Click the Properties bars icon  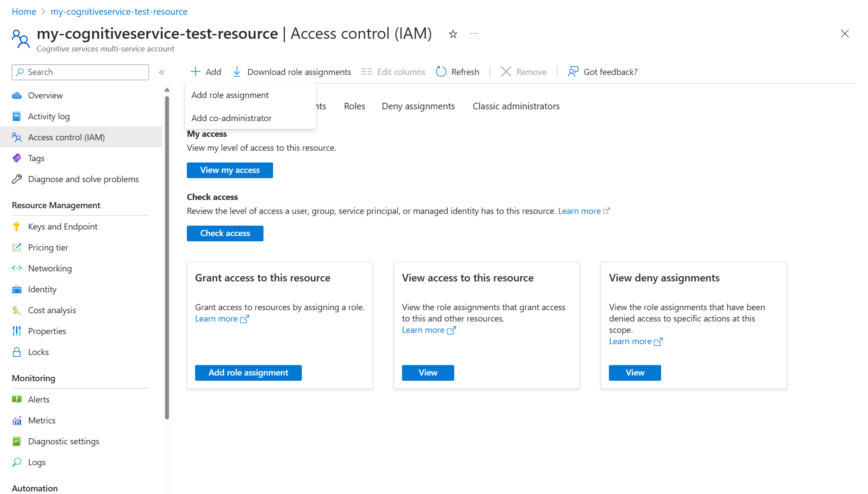[17, 331]
